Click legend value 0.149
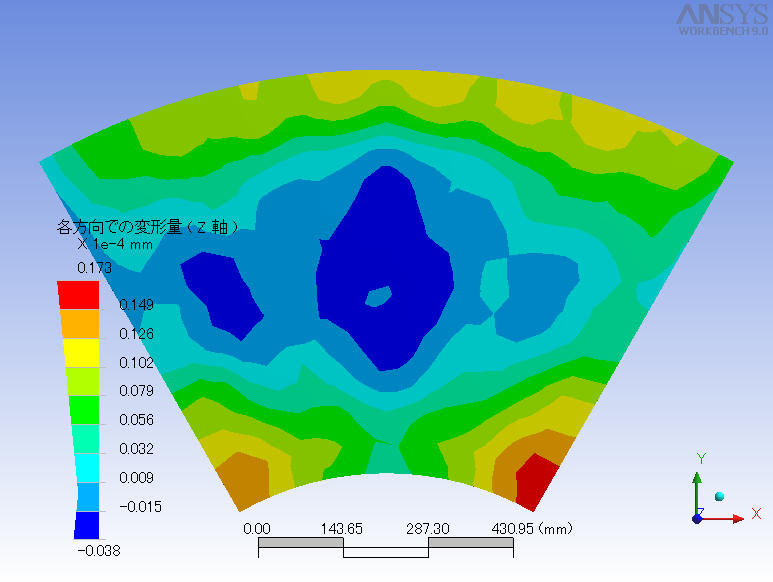The height and width of the screenshot is (582, 773). [136, 305]
